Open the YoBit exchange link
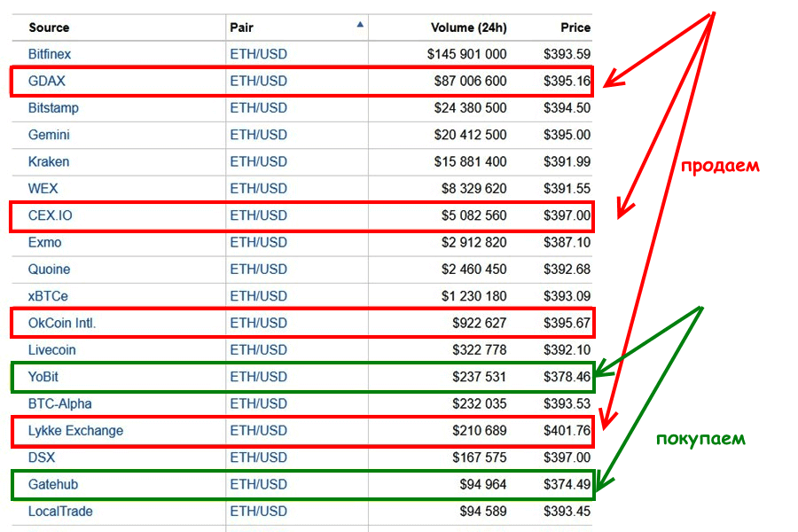The width and height of the screenshot is (798, 532). 43,377
